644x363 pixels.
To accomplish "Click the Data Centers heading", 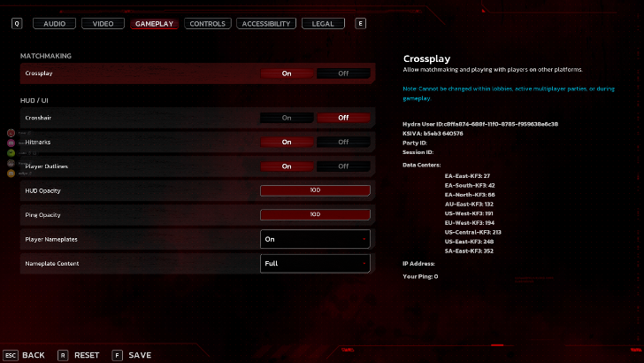I will click(422, 165).
